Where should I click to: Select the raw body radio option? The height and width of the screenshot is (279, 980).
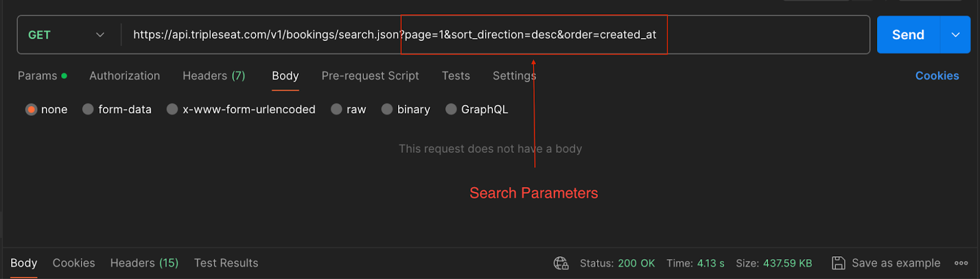[336, 109]
